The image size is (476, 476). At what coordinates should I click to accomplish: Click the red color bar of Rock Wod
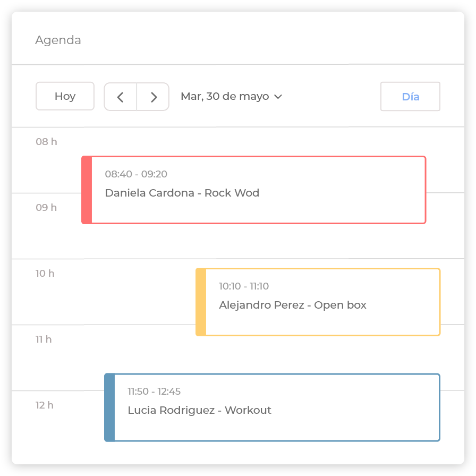click(87, 190)
